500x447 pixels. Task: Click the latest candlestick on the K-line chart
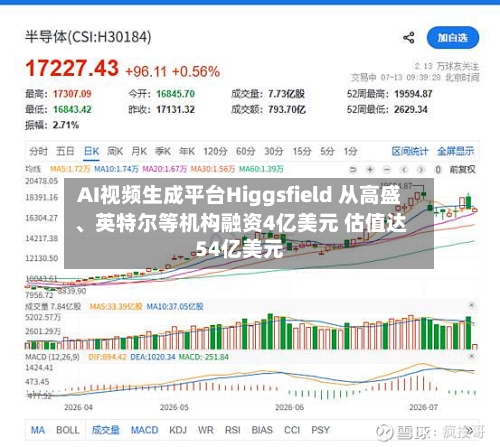[x=475, y=210]
